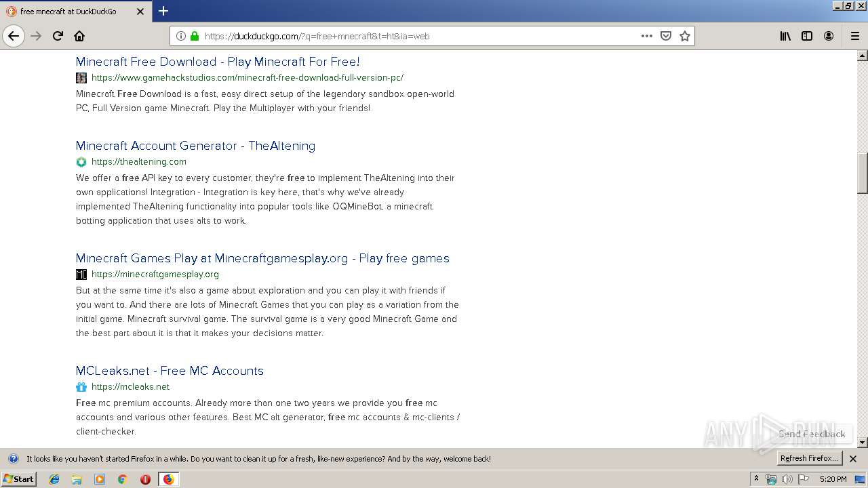Open Action Center flag icon

click(x=804, y=479)
